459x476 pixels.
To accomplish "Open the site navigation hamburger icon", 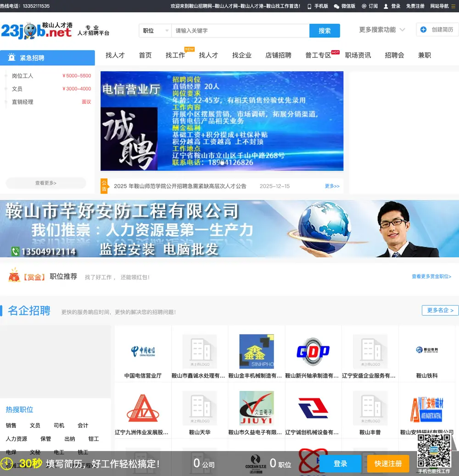I will click(x=453, y=6).
